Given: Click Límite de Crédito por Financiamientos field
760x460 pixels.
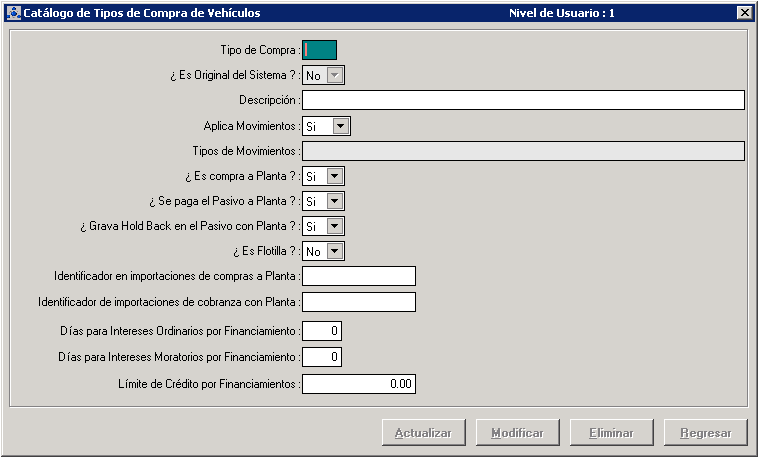Looking at the screenshot, I should [x=358, y=383].
